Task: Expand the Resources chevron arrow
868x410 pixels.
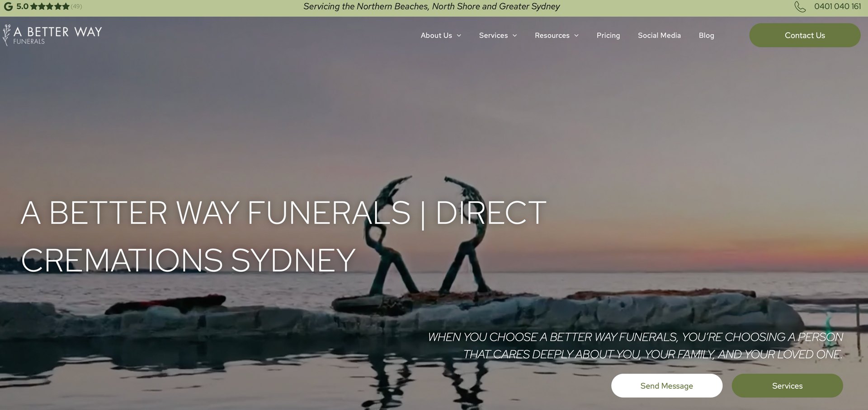Action: pyautogui.click(x=576, y=36)
